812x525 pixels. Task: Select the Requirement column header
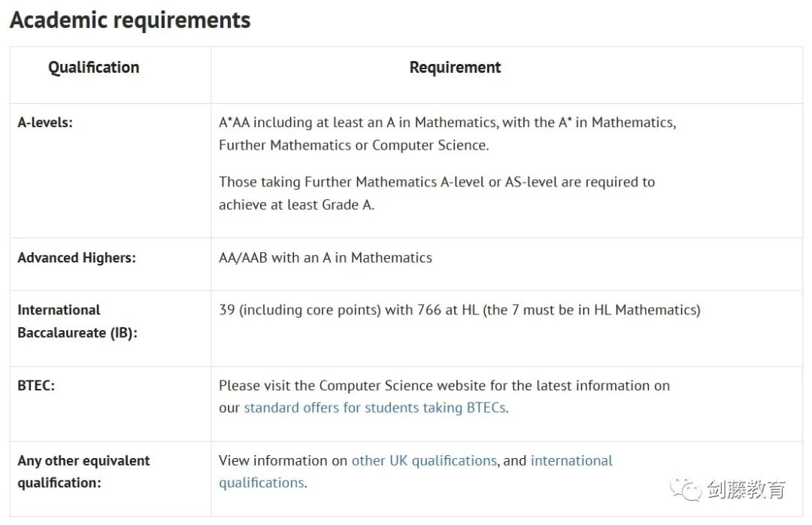(x=455, y=68)
